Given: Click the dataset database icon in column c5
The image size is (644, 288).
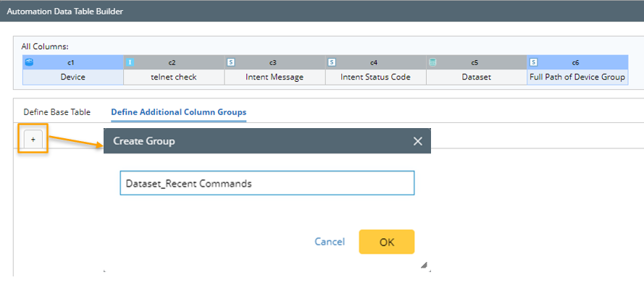Looking at the screenshot, I should point(432,62).
